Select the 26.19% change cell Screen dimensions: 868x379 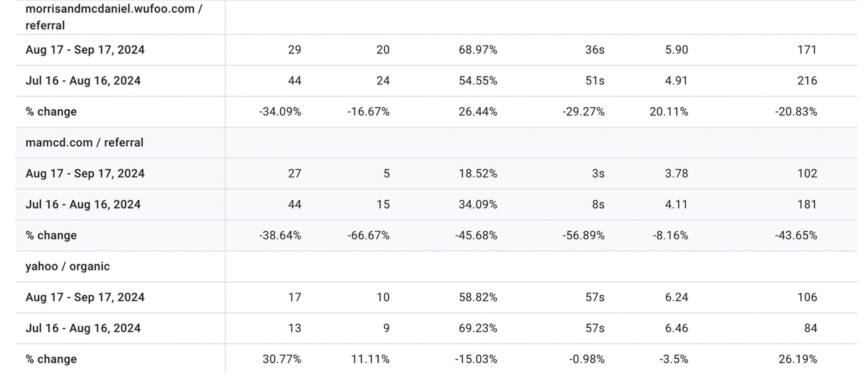798,359
